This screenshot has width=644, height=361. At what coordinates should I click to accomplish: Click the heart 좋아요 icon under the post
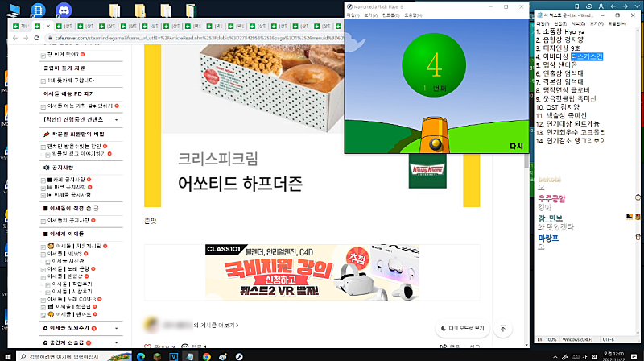point(148,346)
